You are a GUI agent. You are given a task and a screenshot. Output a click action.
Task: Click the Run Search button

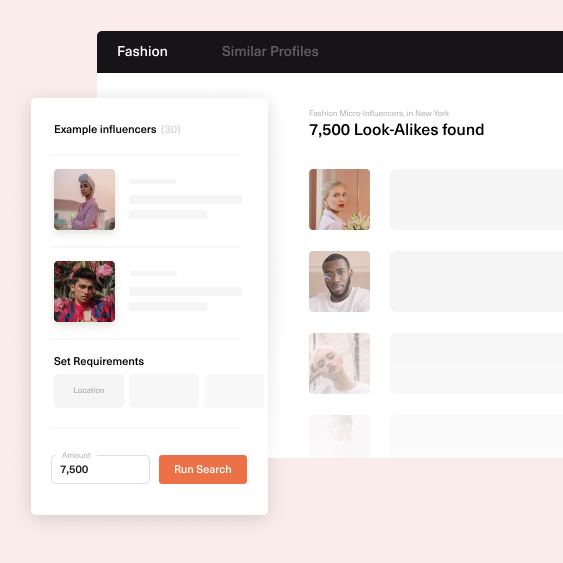[x=203, y=469]
